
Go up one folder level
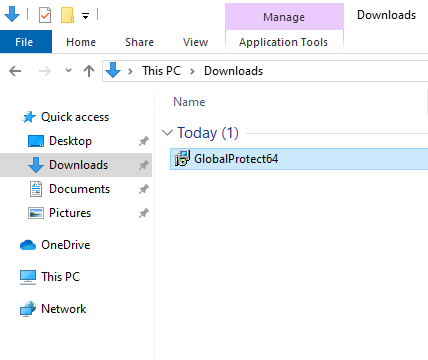89,71
